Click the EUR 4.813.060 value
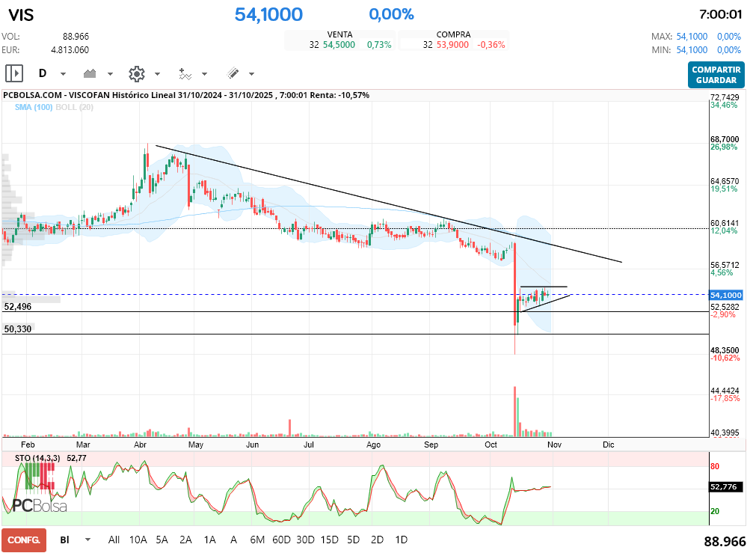 70,50
